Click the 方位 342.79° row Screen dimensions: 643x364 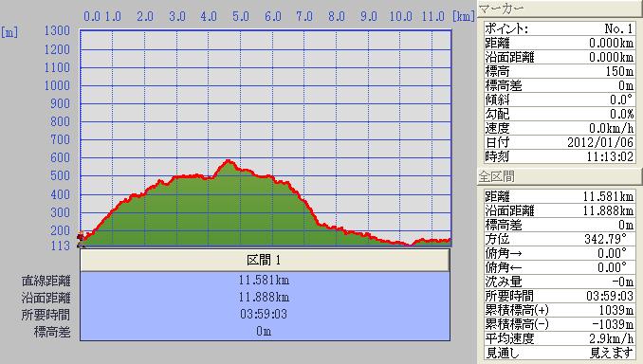coord(560,239)
